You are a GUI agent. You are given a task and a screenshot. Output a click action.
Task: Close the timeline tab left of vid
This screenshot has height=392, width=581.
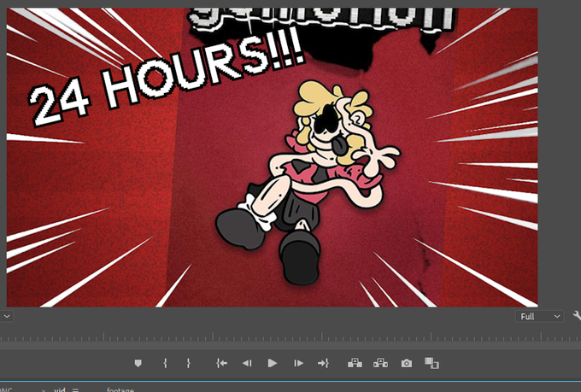[x=44, y=390]
